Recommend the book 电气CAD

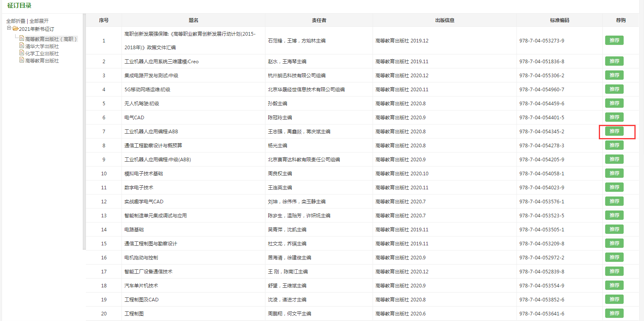point(614,117)
